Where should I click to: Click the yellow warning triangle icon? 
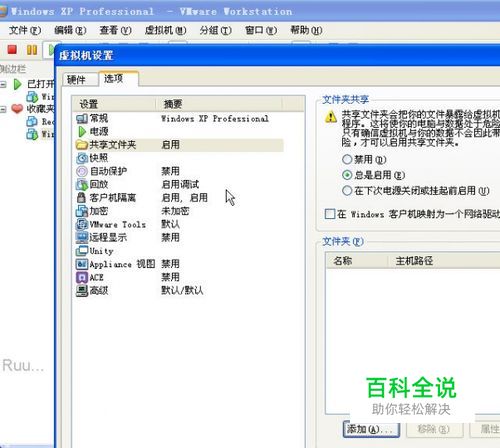331,117
